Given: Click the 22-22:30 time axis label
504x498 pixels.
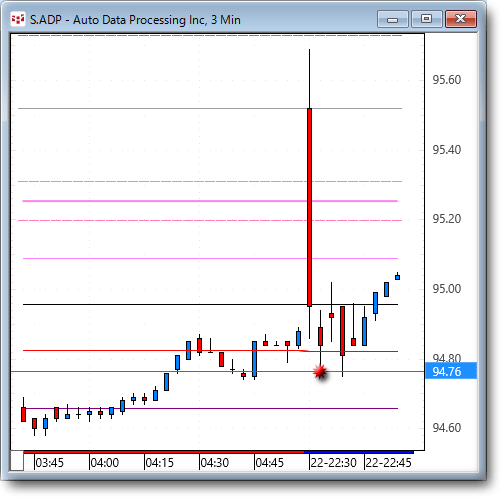Looking at the screenshot, I should [334, 463].
